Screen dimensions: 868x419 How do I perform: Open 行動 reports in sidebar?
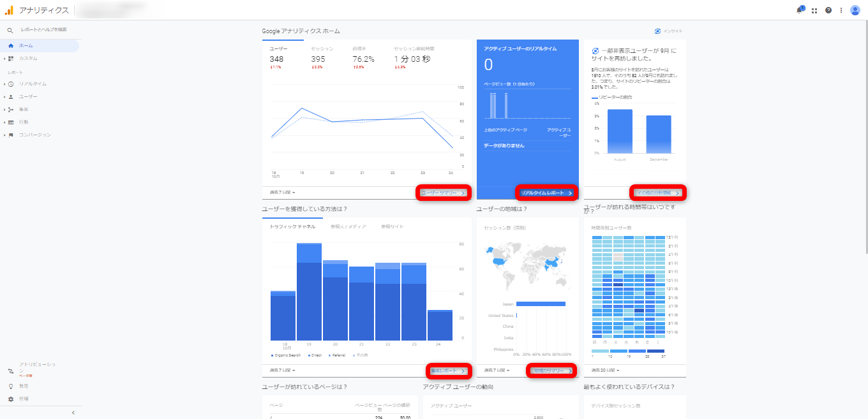pyautogui.click(x=24, y=122)
